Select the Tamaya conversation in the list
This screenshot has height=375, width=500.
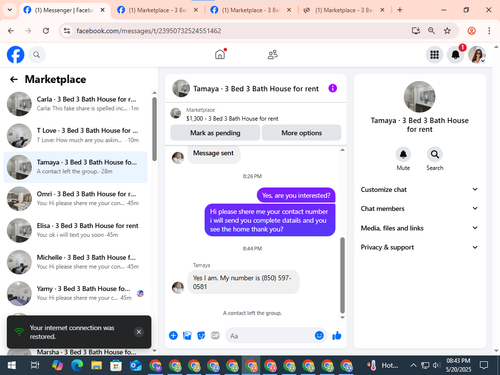[75, 167]
